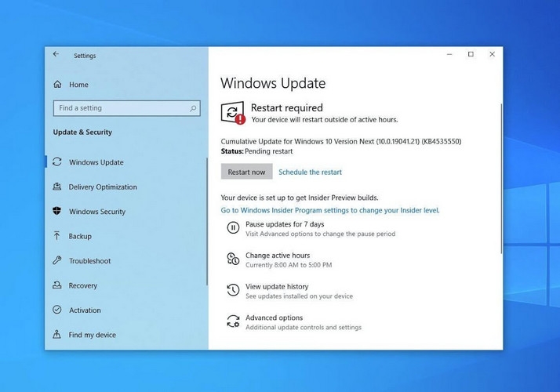Click the Home house icon

[x=57, y=85]
